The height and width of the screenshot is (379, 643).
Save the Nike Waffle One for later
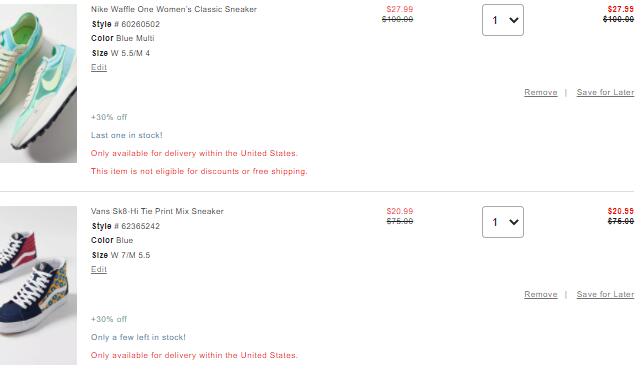click(605, 92)
